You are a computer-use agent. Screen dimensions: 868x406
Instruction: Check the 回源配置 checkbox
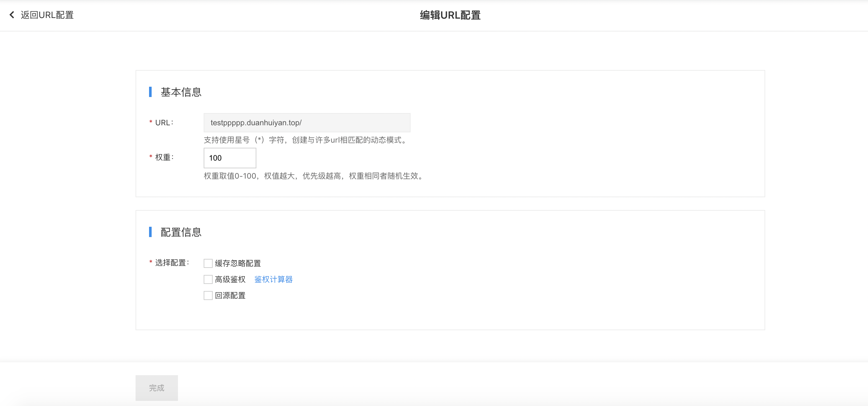[x=208, y=296]
